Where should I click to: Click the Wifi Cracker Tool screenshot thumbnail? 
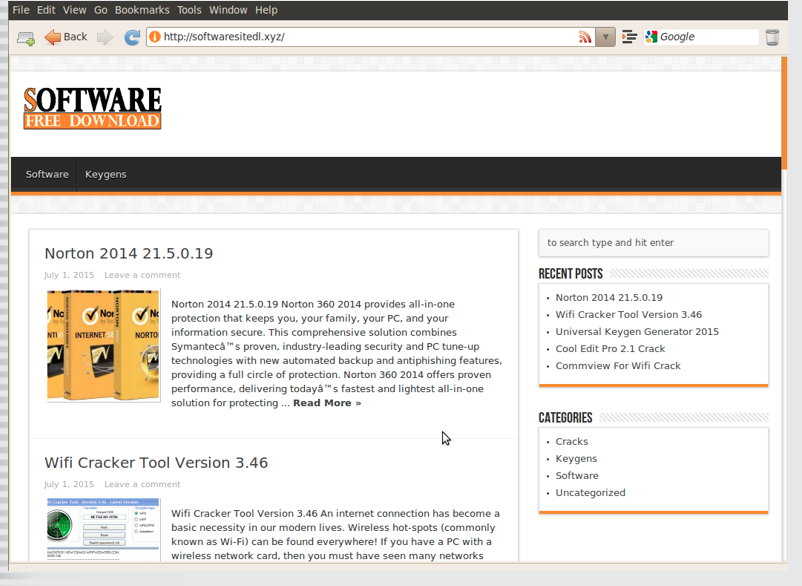[103, 530]
